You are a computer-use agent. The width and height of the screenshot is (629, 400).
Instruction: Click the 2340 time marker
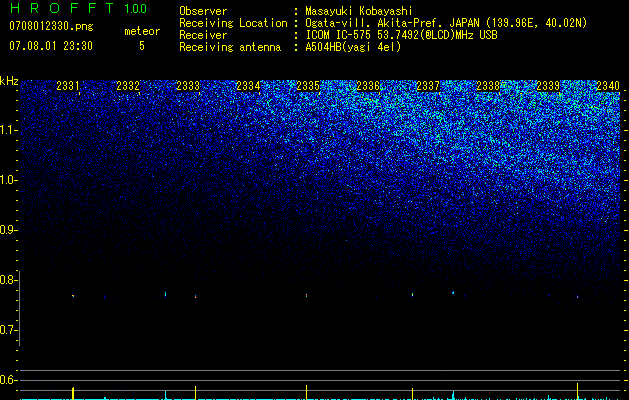(x=608, y=86)
